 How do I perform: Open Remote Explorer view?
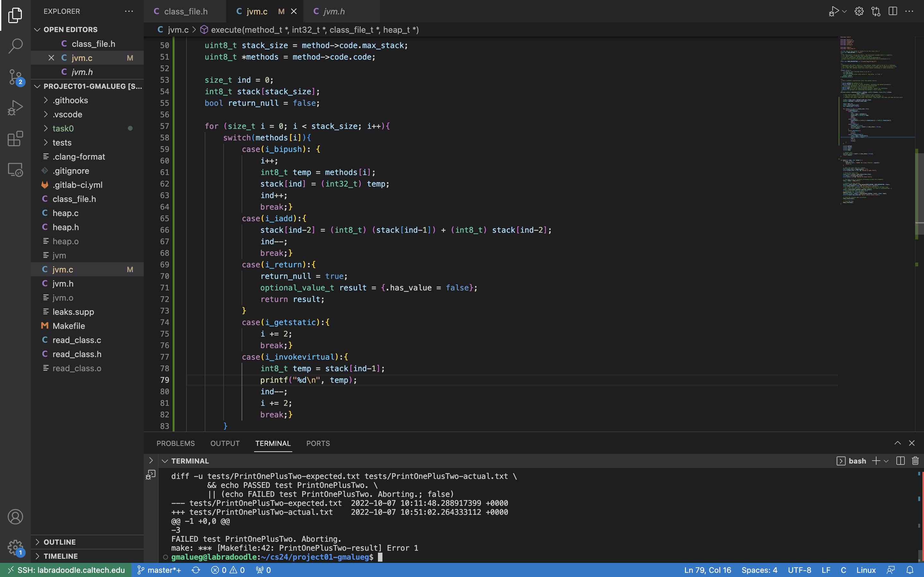tap(15, 170)
